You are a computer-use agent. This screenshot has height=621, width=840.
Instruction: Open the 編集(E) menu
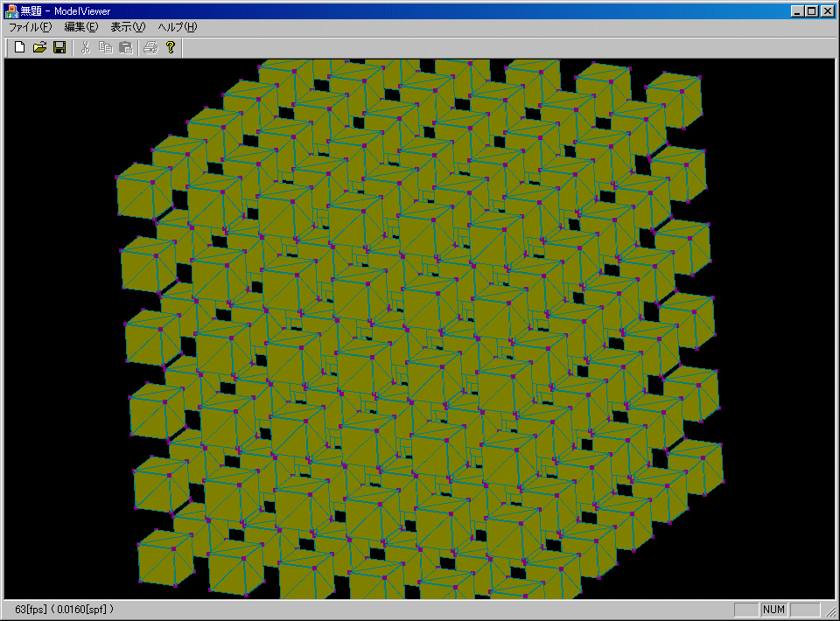[x=80, y=27]
